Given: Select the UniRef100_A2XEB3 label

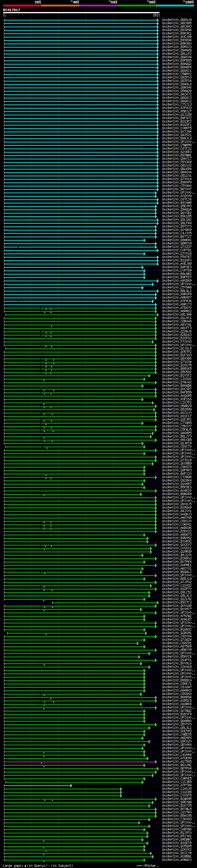Looking at the screenshot, I should pos(177,152).
